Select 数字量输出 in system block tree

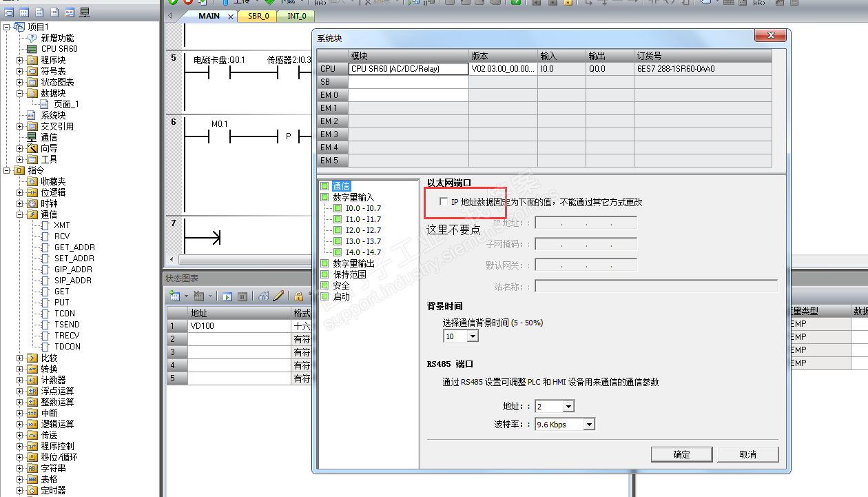[353, 263]
